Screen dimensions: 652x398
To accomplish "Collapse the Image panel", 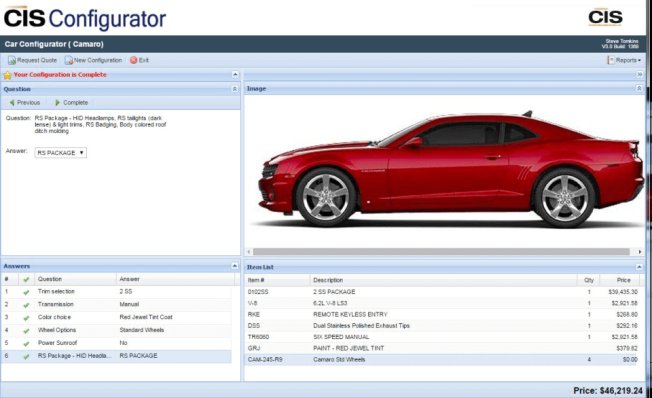I will pos(639,89).
